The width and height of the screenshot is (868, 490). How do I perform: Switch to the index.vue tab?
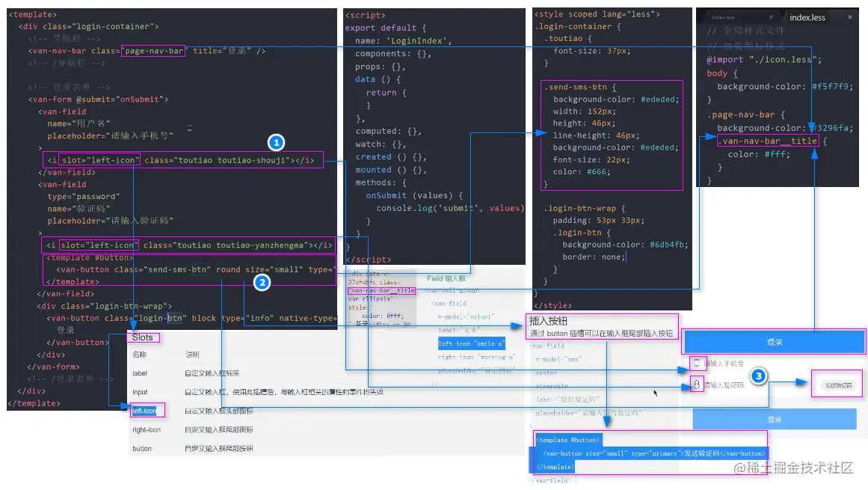tap(723, 17)
